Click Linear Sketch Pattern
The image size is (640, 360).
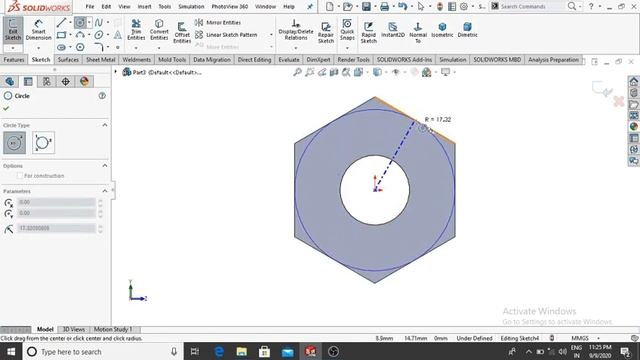[x=226, y=35]
